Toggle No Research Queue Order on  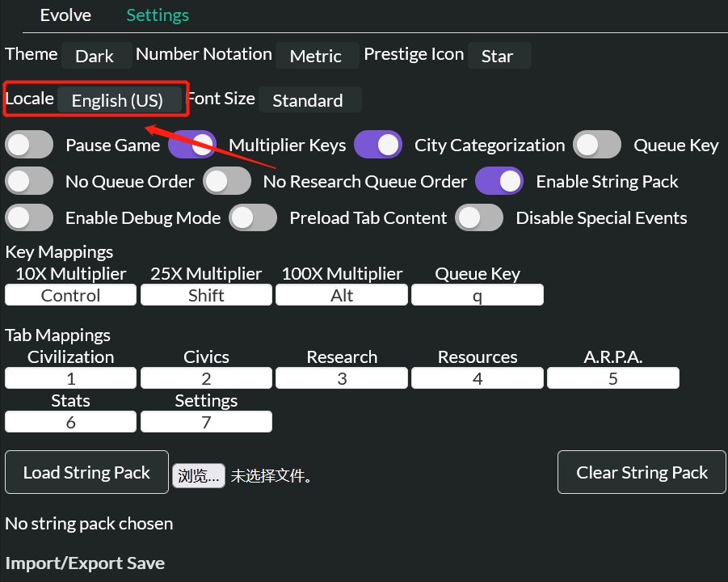tap(227, 180)
